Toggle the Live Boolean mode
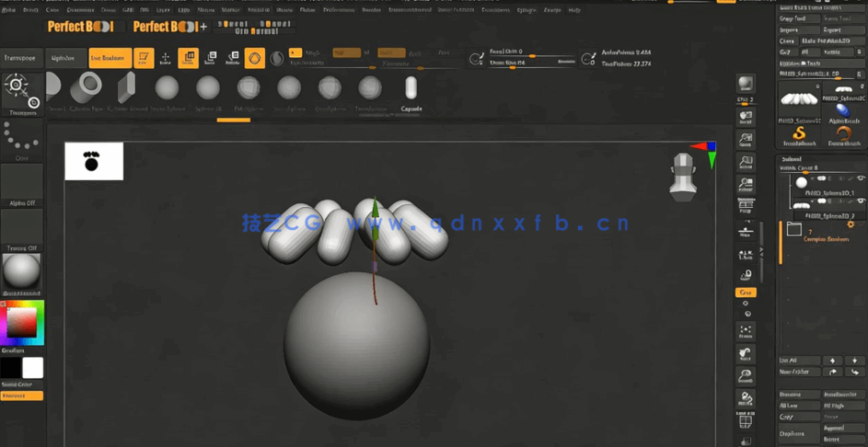This screenshot has height=447, width=868. [x=110, y=58]
